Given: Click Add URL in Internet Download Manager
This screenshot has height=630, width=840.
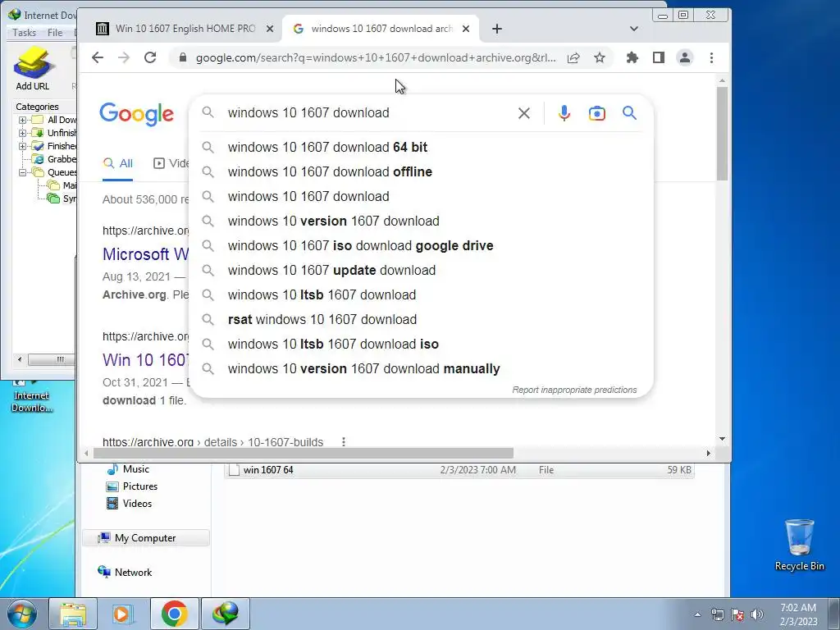Looking at the screenshot, I should click(33, 69).
